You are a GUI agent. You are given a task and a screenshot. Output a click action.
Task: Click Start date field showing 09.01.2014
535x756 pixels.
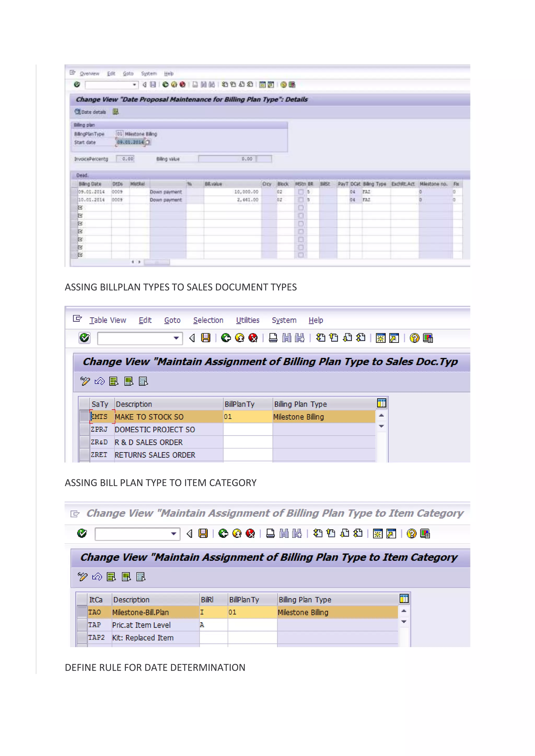[x=130, y=142]
